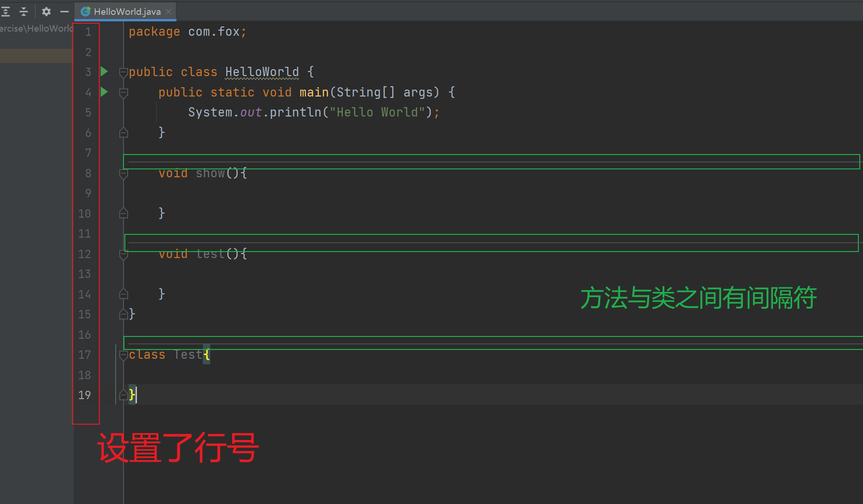Image resolution: width=863 pixels, height=504 pixels.
Task: Click the String[] args parameter
Action: 384,92
